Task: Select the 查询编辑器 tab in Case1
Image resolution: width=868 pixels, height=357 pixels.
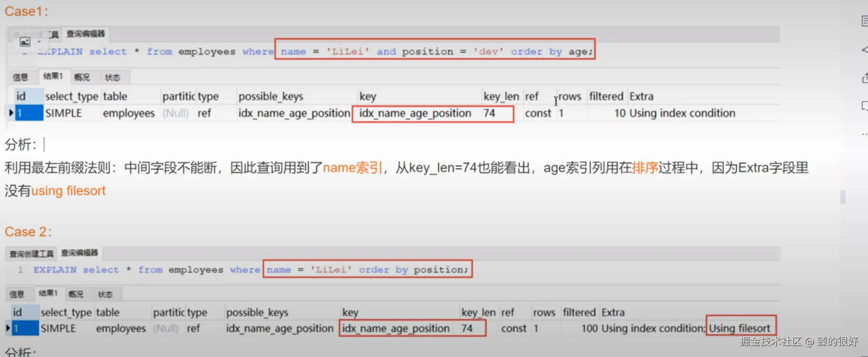Action: coord(86,34)
